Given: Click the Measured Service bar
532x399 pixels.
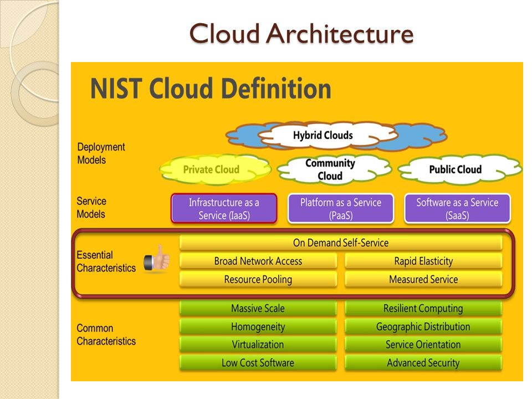Looking at the screenshot, I should tap(423, 279).
